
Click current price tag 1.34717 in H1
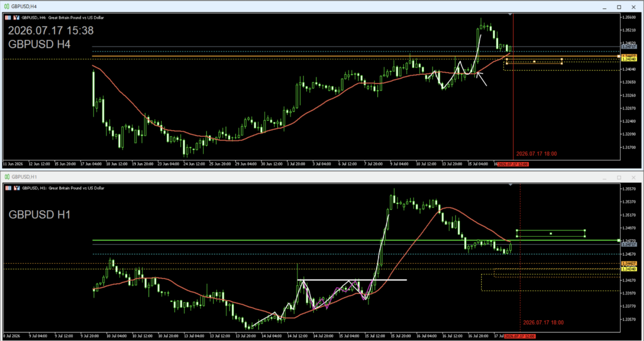(x=629, y=244)
